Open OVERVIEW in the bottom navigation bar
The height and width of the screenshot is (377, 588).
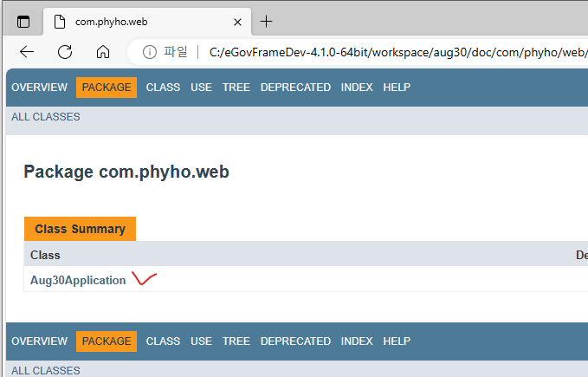click(39, 341)
